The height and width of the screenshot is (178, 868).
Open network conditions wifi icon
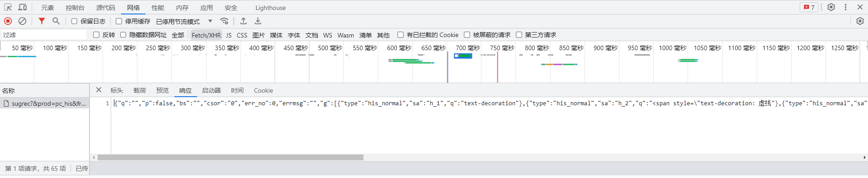224,21
